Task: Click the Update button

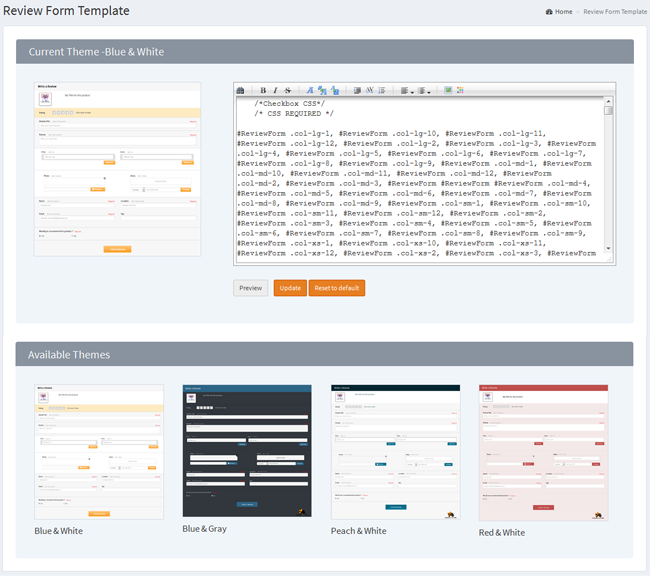Action: pyautogui.click(x=290, y=288)
